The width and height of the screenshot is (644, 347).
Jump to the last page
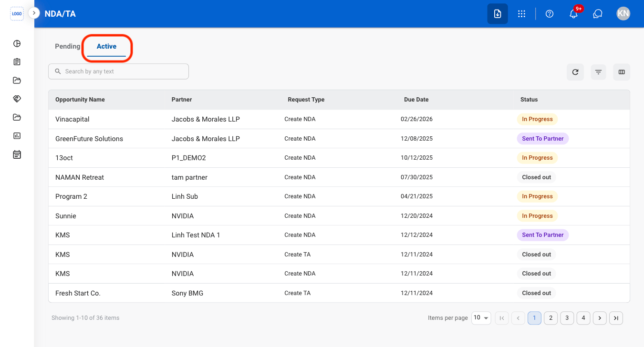click(x=616, y=318)
